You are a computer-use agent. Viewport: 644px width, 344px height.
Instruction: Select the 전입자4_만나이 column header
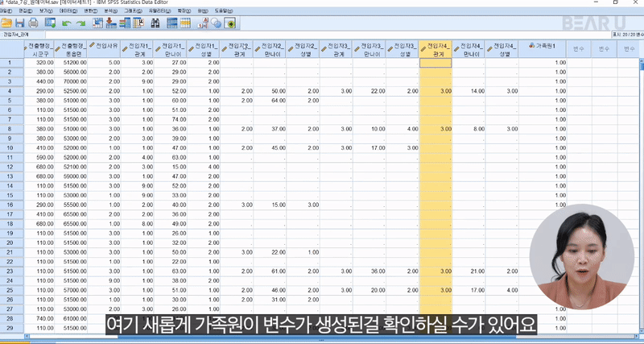[x=469, y=49]
